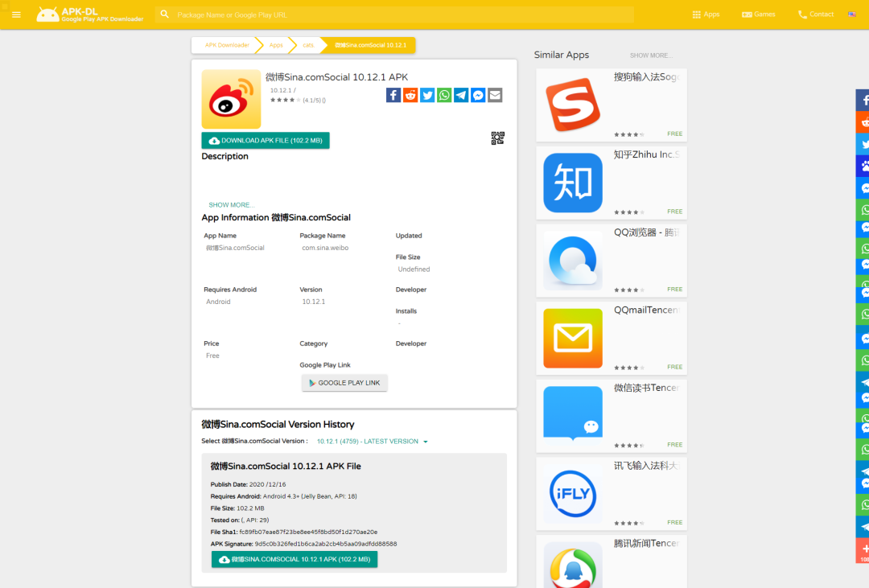Screen dimensions: 869x588
Task: Open the Apps menu in top bar
Action: point(705,14)
